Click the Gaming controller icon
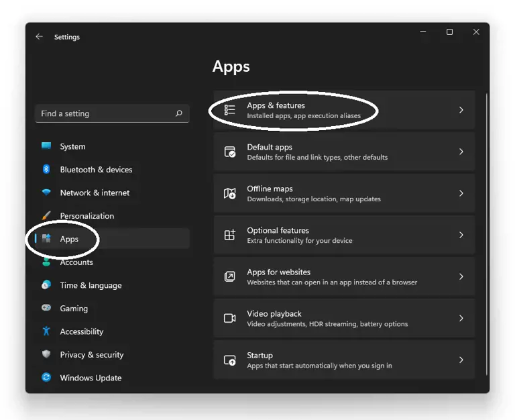515x420 pixels. [46, 309]
